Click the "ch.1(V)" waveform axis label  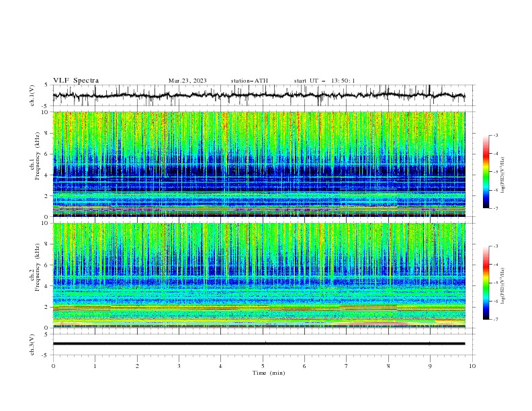[x=32, y=95]
